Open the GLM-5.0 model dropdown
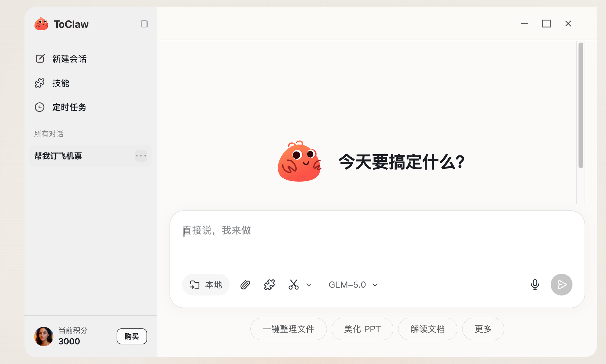 [353, 285]
